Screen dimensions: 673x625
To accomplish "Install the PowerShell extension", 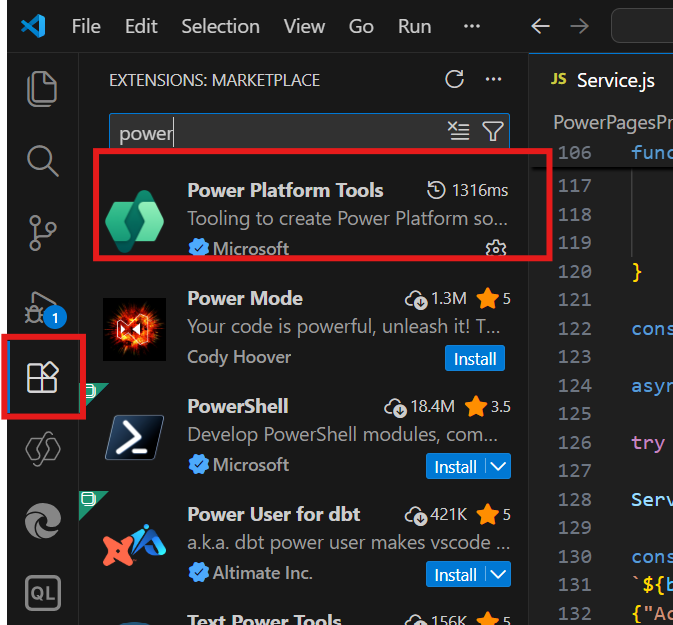I will coord(455,466).
